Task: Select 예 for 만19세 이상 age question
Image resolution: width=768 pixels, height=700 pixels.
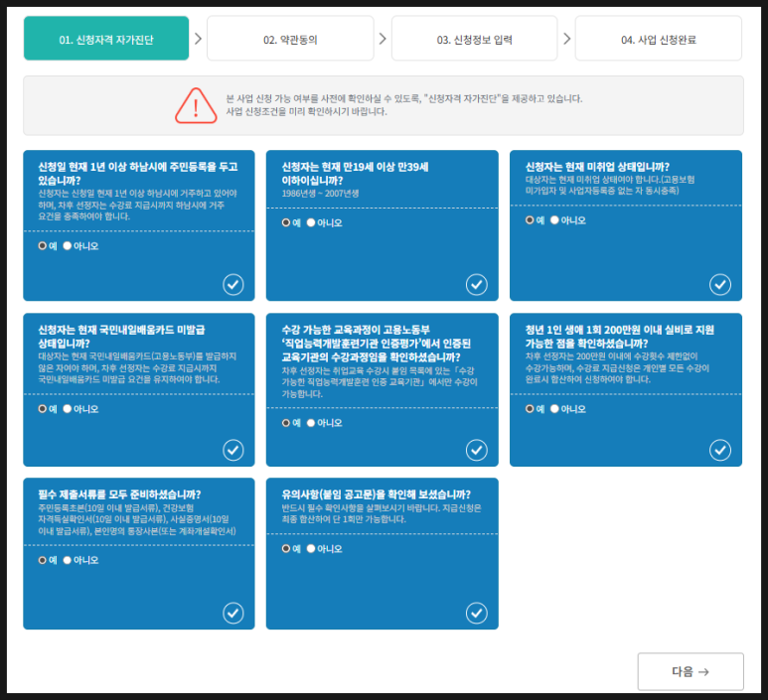Action: (286, 222)
